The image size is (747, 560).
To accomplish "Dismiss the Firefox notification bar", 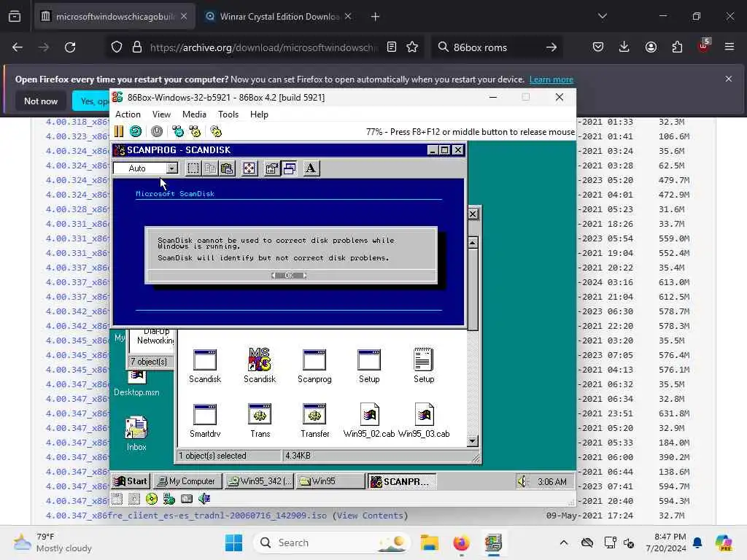I will (x=729, y=79).
